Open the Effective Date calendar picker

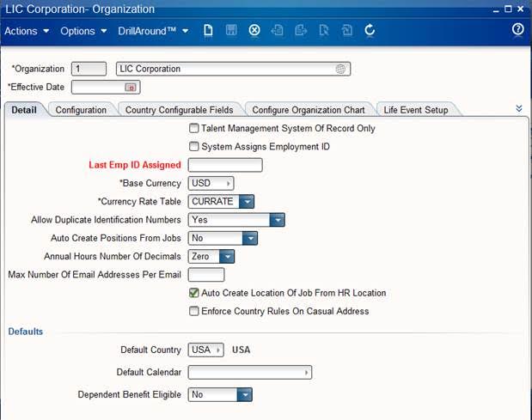[131, 87]
